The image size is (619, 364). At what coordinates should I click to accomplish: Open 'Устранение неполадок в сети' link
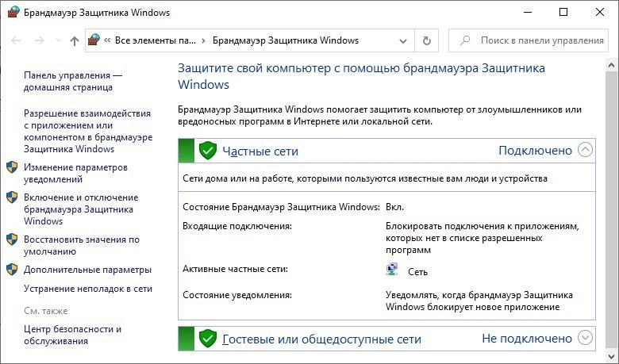pyautogui.click(x=88, y=289)
